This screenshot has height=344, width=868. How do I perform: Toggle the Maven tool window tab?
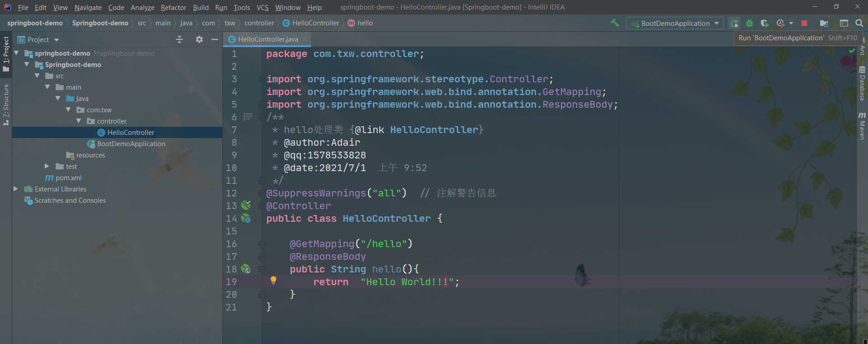click(x=862, y=126)
